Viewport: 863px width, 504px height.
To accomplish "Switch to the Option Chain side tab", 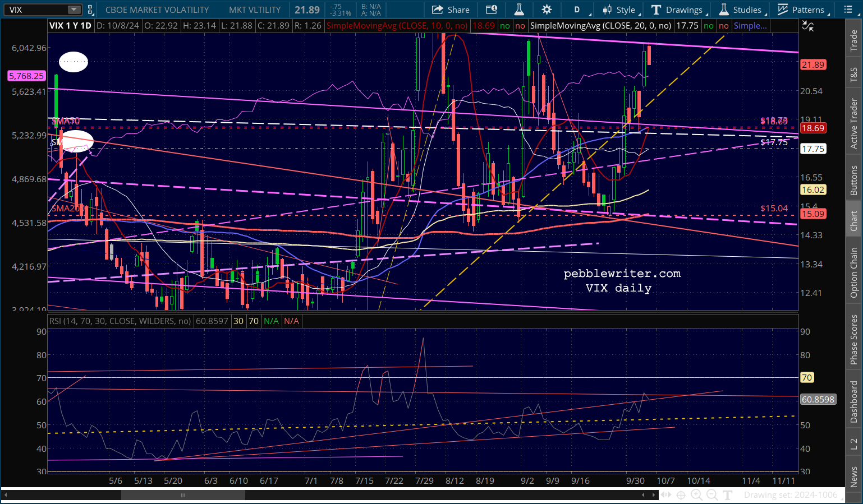I will (x=853, y=272).
